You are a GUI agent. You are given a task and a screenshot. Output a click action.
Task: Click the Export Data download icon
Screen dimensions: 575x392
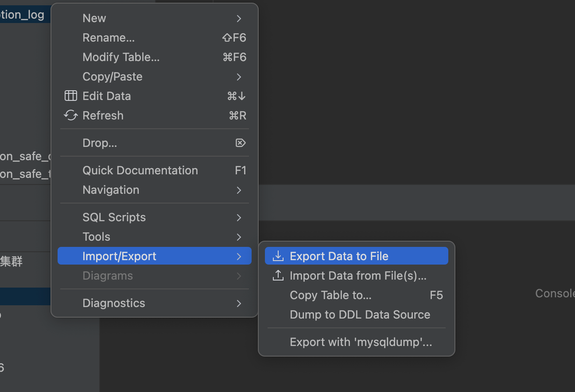[278, 256]
